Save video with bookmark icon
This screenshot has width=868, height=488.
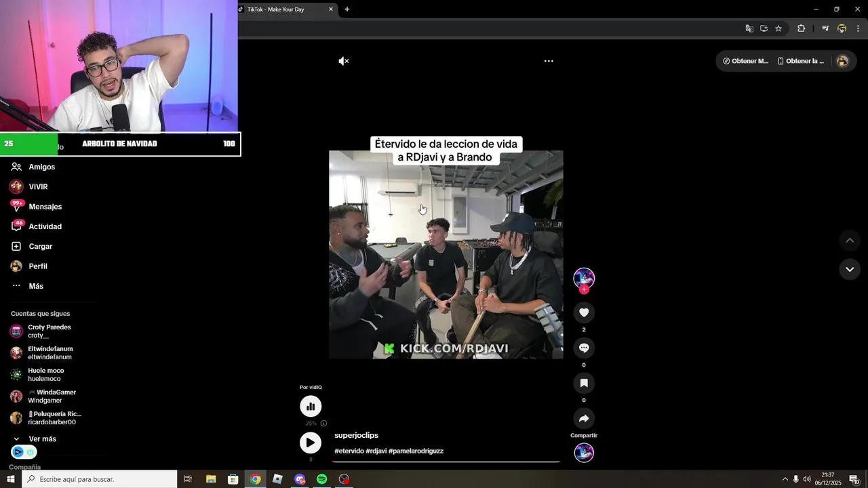pyautogui.click(x=584, y=383)
